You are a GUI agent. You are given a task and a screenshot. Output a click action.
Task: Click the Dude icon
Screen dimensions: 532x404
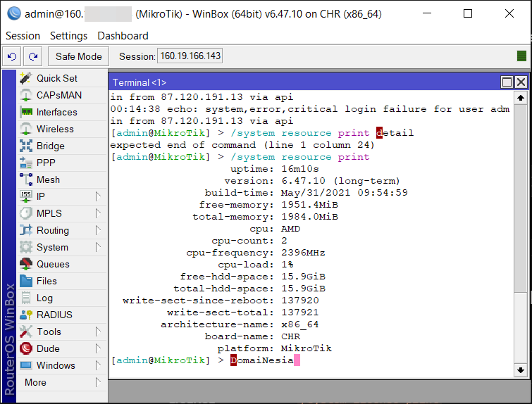(26, 349)
